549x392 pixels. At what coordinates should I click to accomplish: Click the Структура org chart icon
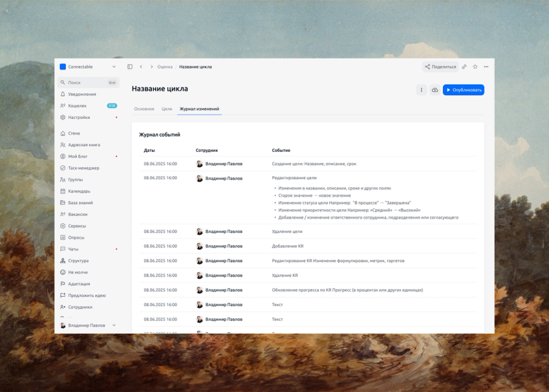click(63, 261)
